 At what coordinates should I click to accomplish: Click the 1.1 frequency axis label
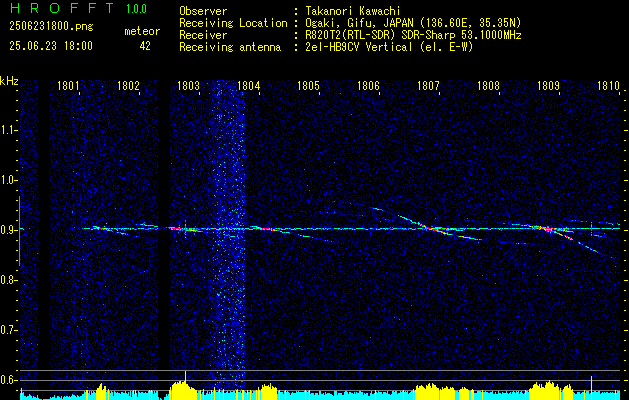7,130
